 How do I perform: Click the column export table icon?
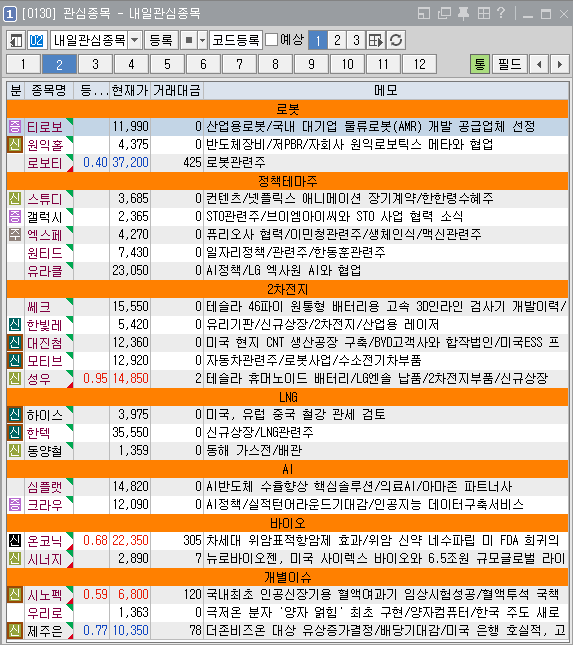(x=376, y=40)
